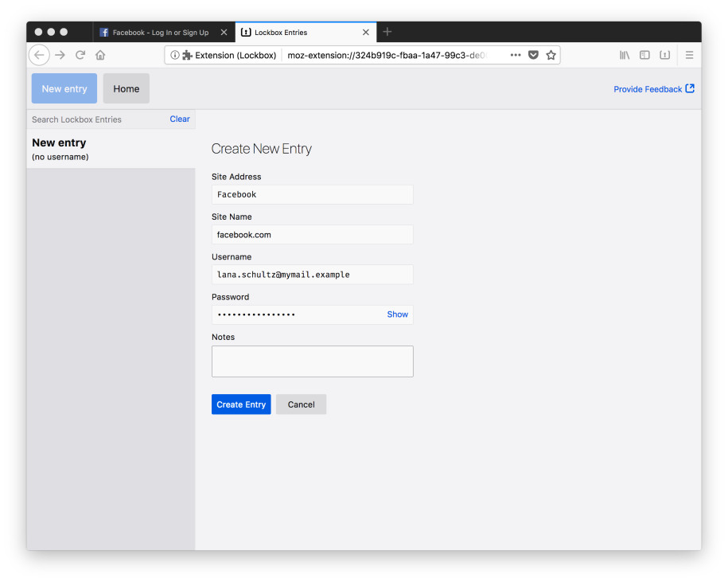The image size is (728, 582).
Task: Go back with the browser back arrow
Action: 39,55
